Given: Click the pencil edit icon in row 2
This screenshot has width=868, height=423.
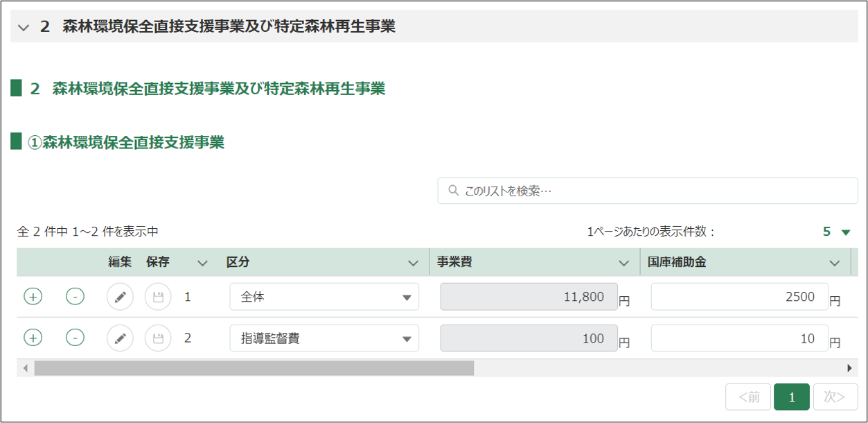Looking at the screenshot, I should tap(120, 338).
